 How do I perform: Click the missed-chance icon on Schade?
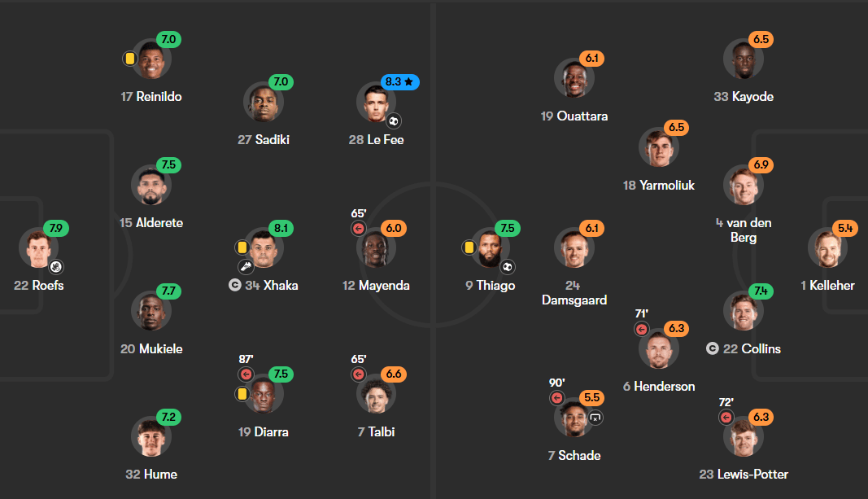(595, 418)
